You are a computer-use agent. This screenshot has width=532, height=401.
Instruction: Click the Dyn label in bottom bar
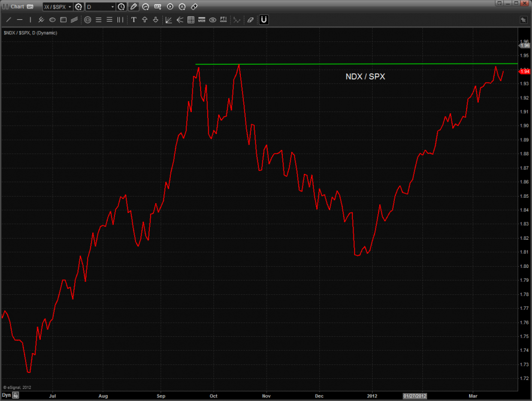pyautogui.click(x=6, y=396)
